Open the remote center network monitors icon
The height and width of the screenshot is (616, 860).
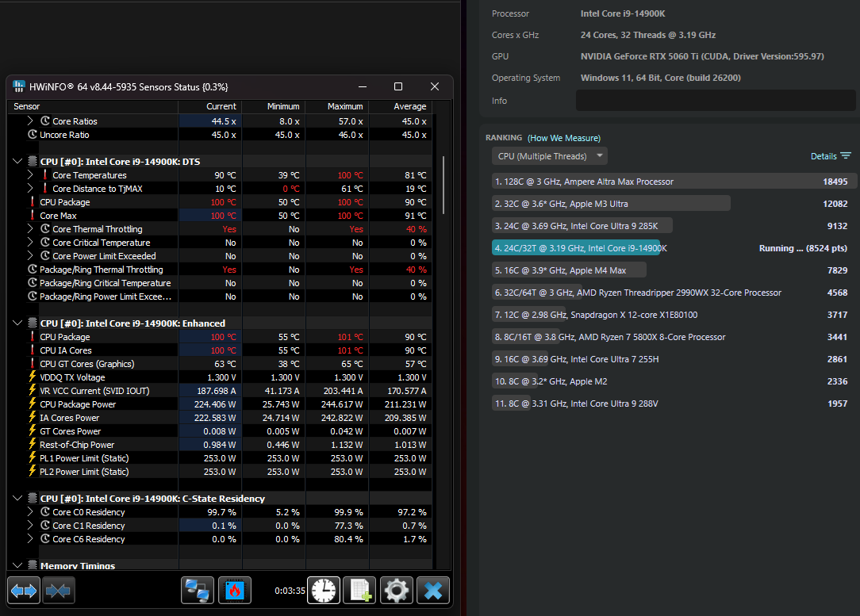198,591
